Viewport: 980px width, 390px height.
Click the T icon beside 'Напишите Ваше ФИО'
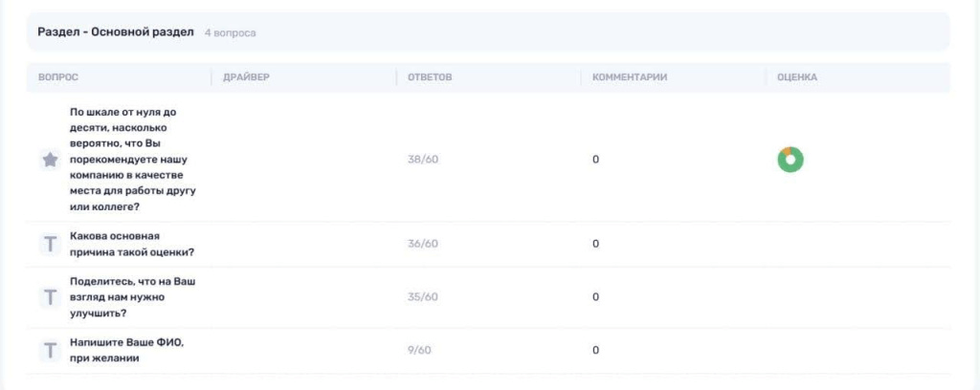pos(50,350)
